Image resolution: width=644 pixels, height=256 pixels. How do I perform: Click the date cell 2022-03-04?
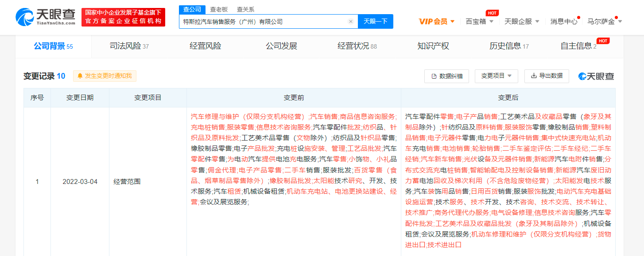(x=80, y=181)
